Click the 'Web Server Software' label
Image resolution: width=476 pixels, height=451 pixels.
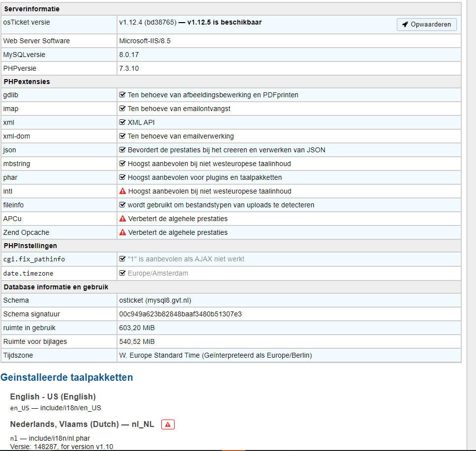[36, 41]
